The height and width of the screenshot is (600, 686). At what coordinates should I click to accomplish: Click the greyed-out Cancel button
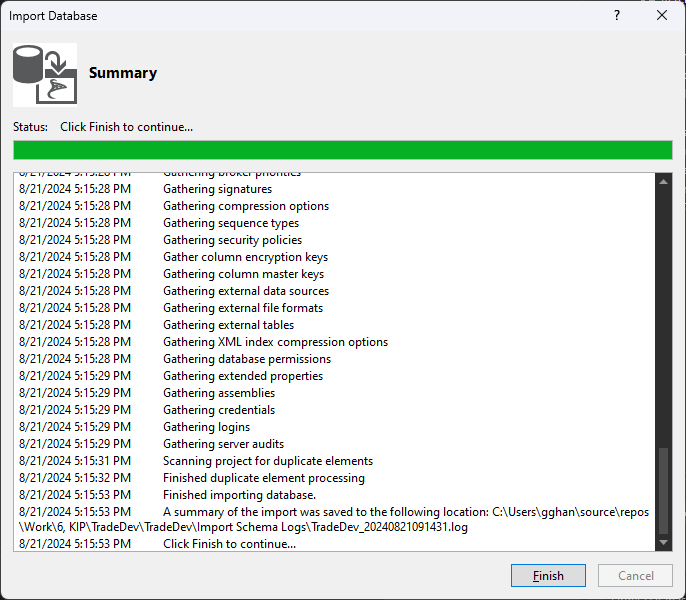coord(635,575)
